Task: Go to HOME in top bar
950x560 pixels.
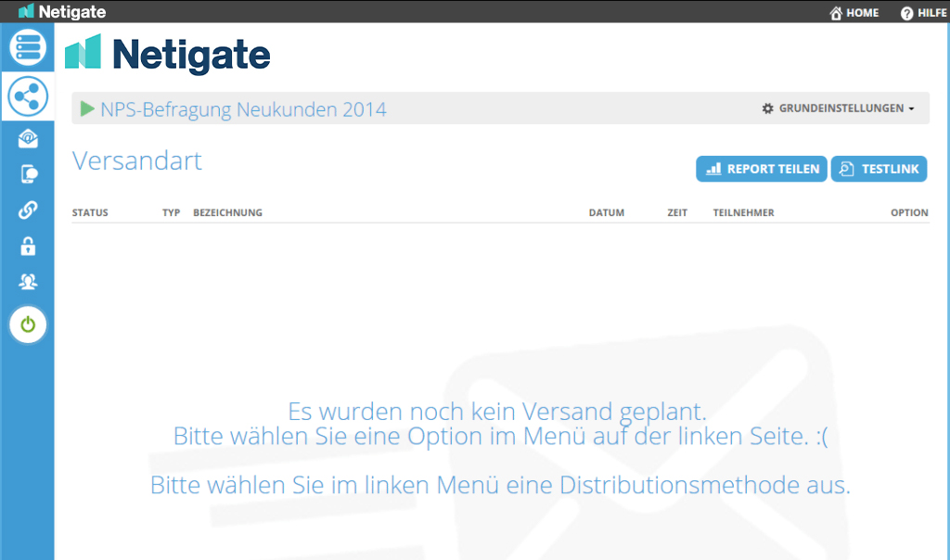Action: [854, 13]
